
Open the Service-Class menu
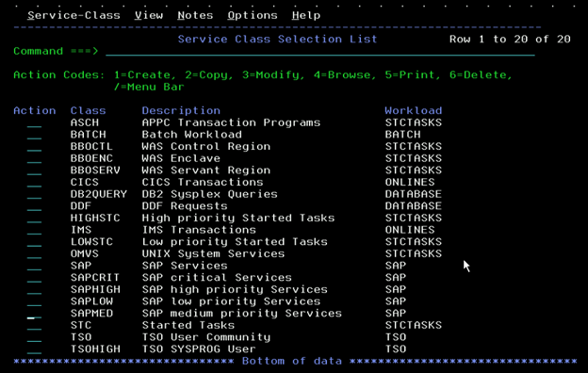click(73, 15)
